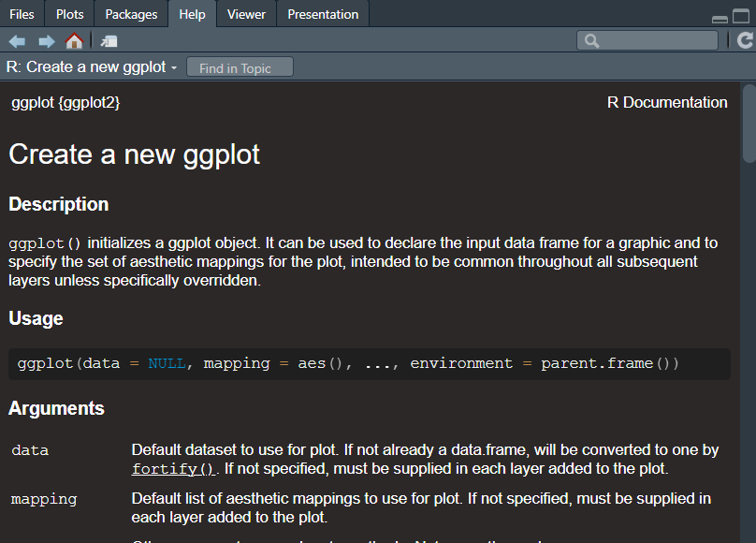Open the Packages tab

pyautogui.click(x=131, y=14)
